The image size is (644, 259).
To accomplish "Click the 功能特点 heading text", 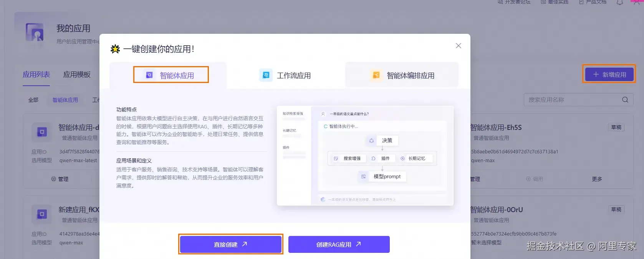I will point(126,110).
